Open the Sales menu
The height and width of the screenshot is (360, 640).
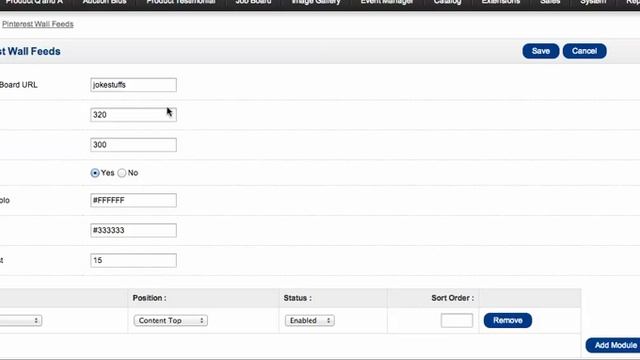[x=550, y=2]
